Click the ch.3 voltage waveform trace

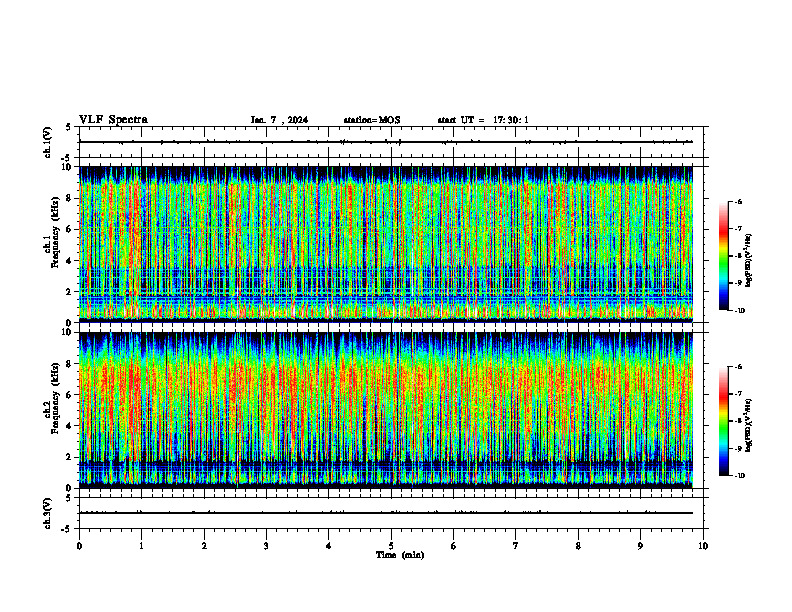pos(386,513)
